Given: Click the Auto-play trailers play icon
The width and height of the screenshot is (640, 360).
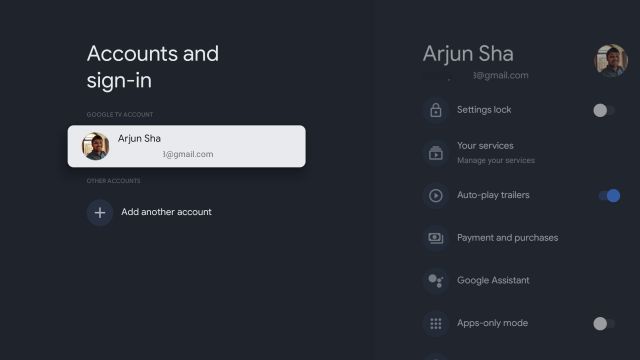Looking at the screenshot, I should [x=436, y=196].
